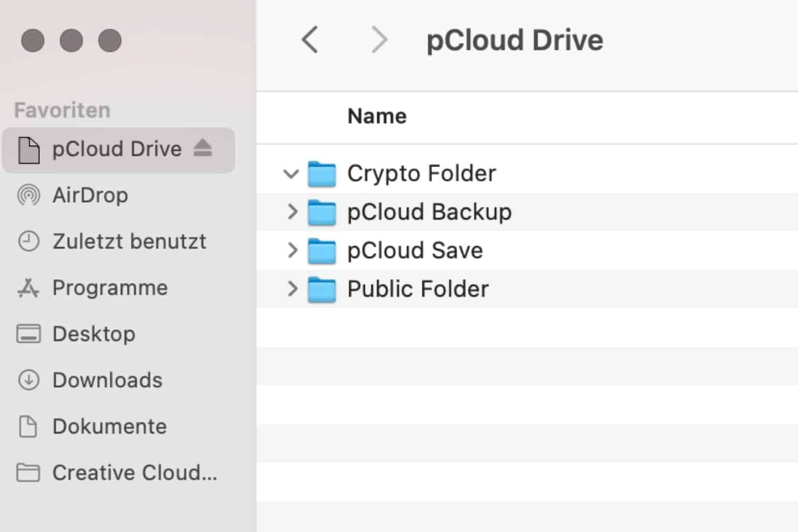Click the Crypto Folder blue folder icon

click(x=322, y=174)
